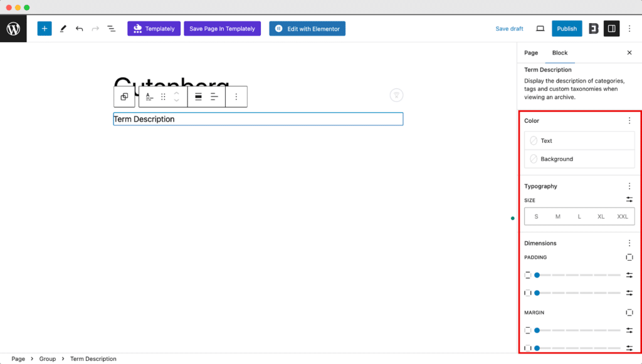Open Typography options three-dot menu
642x364 pixels.
click(629, 186)
